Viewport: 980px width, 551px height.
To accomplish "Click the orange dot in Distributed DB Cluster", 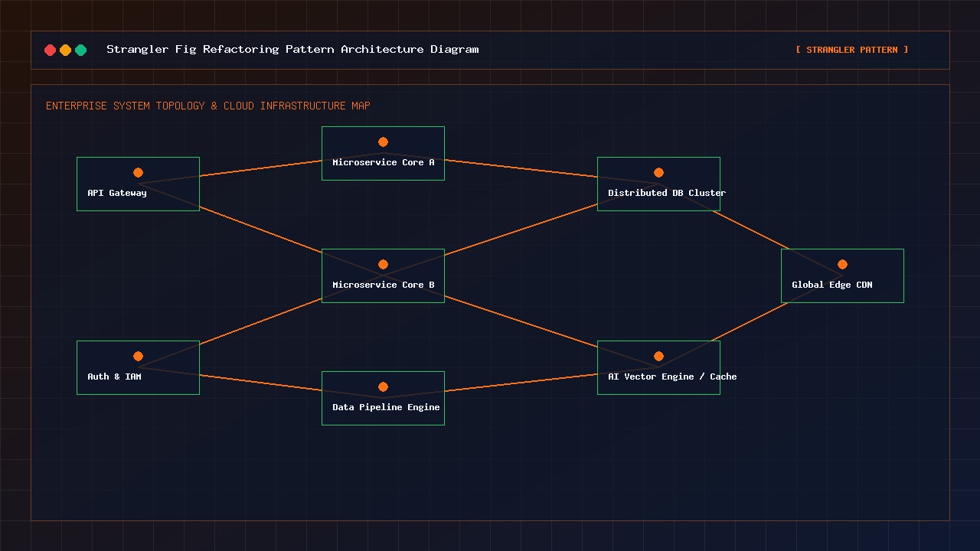I will pyautogui.click(x=658, y=173).
